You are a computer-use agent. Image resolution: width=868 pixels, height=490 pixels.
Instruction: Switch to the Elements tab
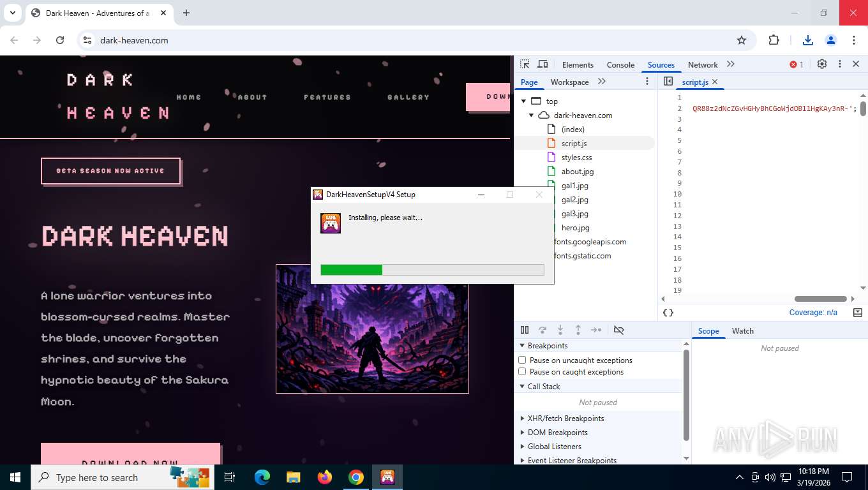(578, 64)
